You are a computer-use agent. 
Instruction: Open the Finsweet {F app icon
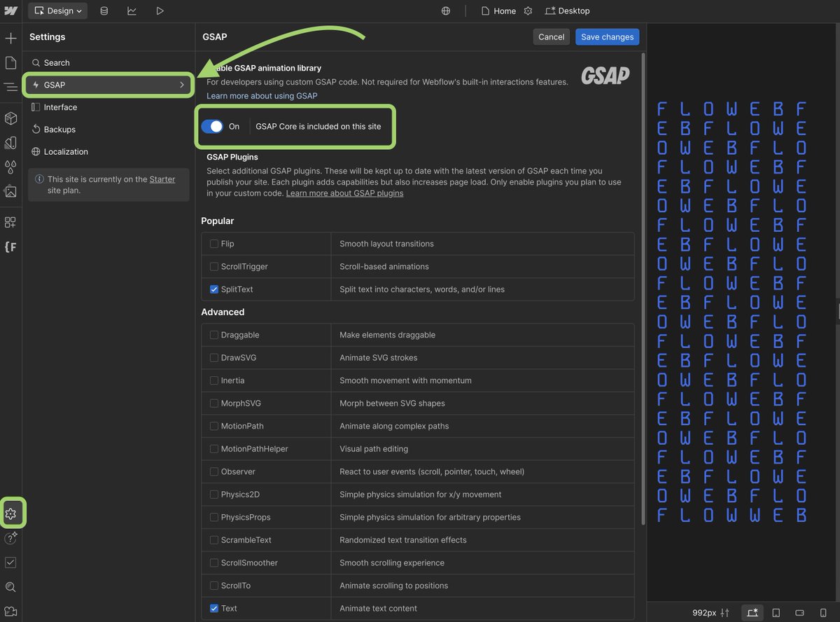point(10,247)
